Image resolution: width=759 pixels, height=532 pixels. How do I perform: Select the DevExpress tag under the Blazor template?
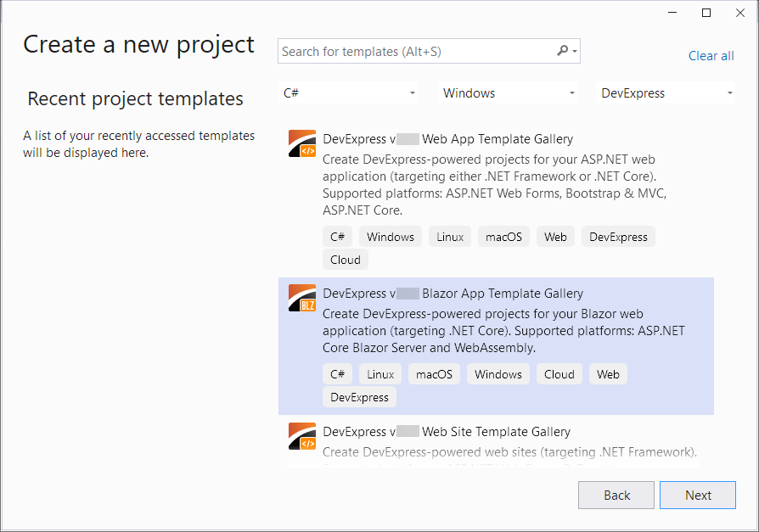(359, 396)
